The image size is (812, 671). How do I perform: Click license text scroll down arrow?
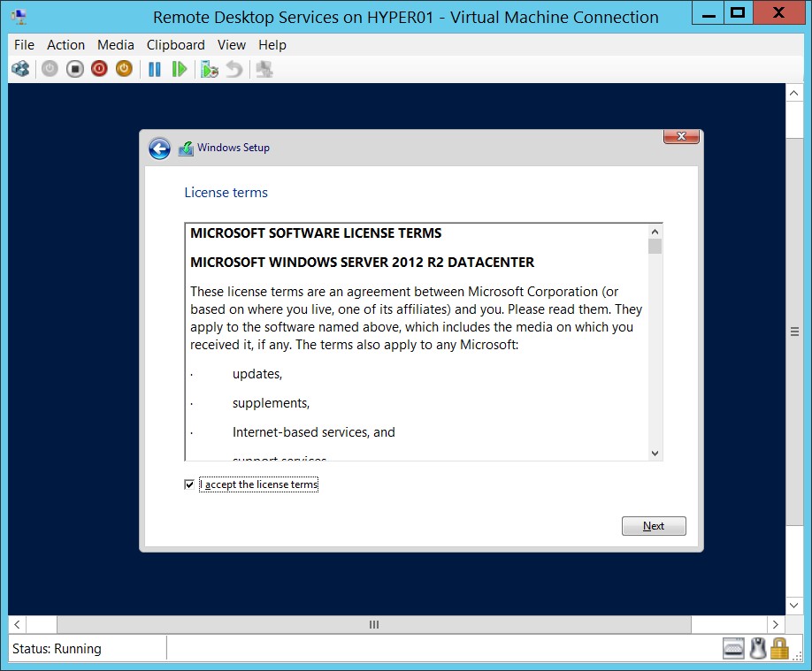[655, 454]
